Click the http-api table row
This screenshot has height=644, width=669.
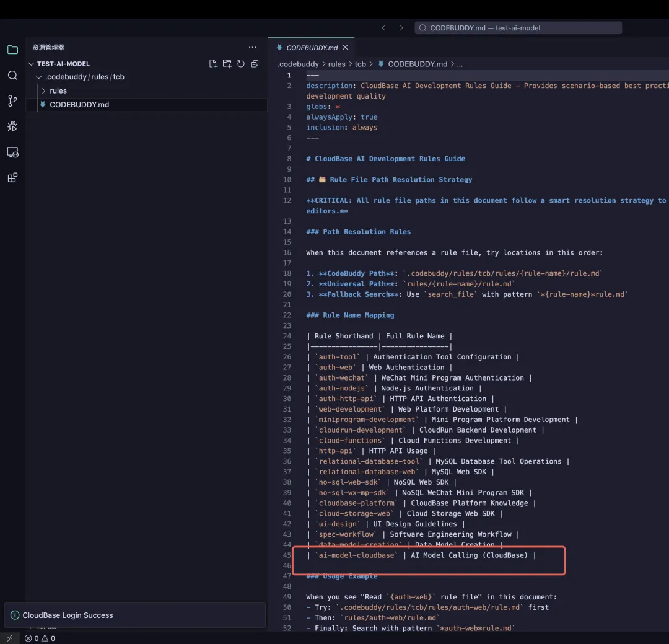[x=371, y=451]
